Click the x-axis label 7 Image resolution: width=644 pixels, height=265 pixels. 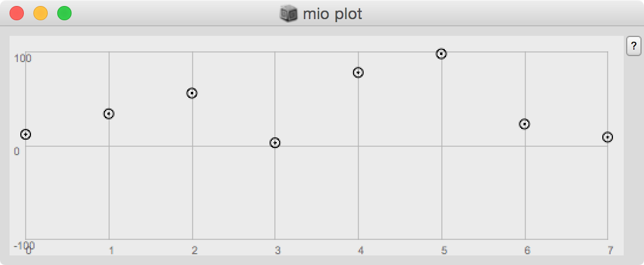point(611,250)
